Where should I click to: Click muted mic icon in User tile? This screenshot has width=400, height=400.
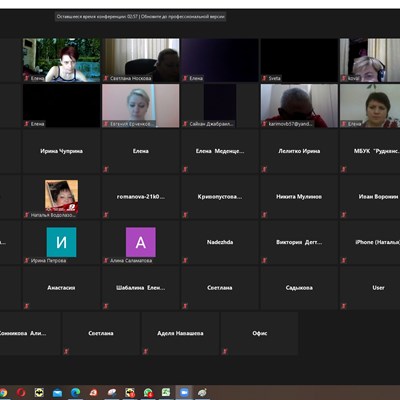(x=344, y=306)
